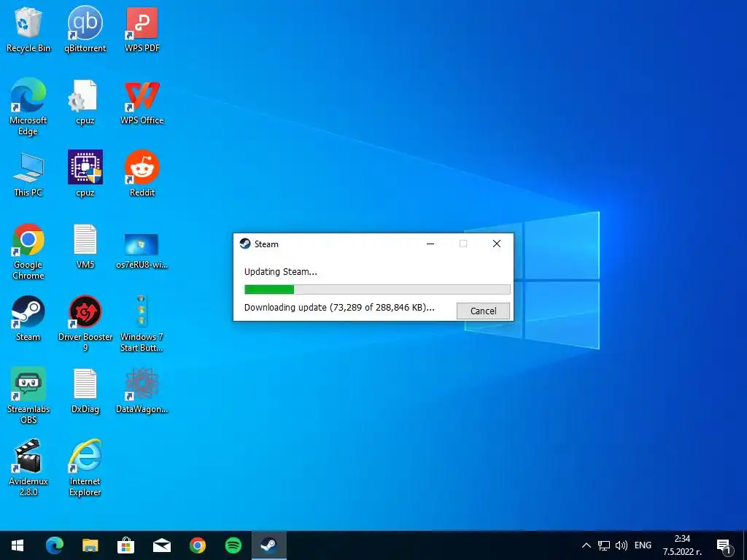Viewport: 747px width, 560px height.
Task: Open Google Chrome from the taskbar
Action: pyautogui.click(x=197, y=545)
